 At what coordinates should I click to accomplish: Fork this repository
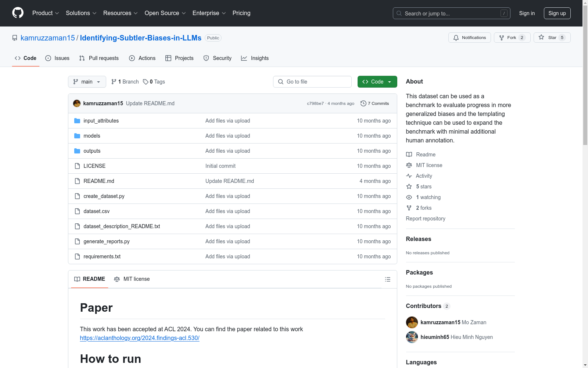click(512, 38)
